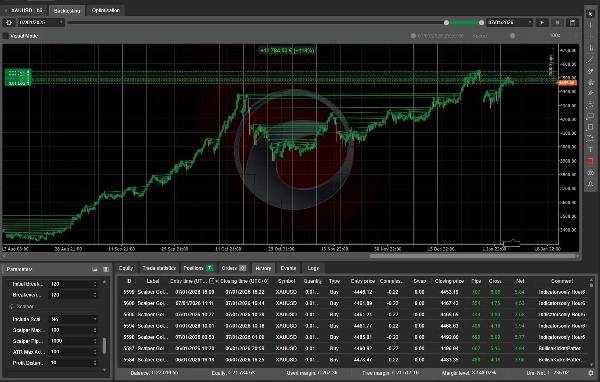The width and height of the screenshot is (600, 382).
Task: Click the Parameters panel vertical scrollbar
Action: point(104,346)
